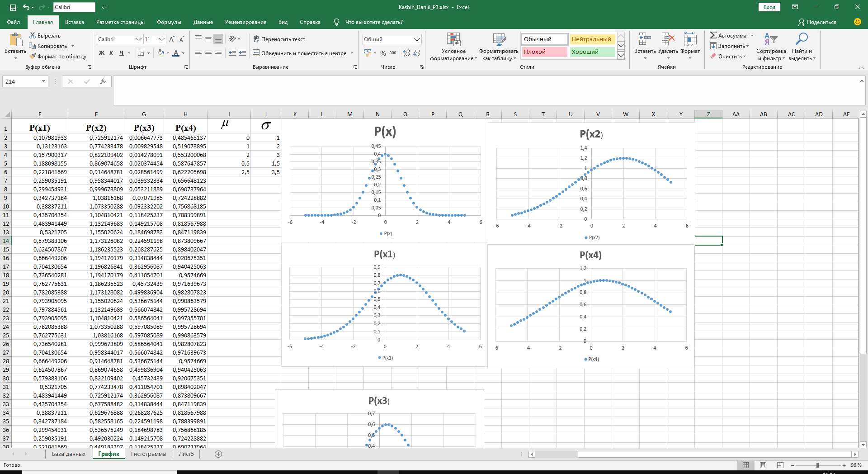Image resolution: width=868 pixels, height=474 pixels.
Task: Open the База данных sheet tab
Action: point(69,454)
